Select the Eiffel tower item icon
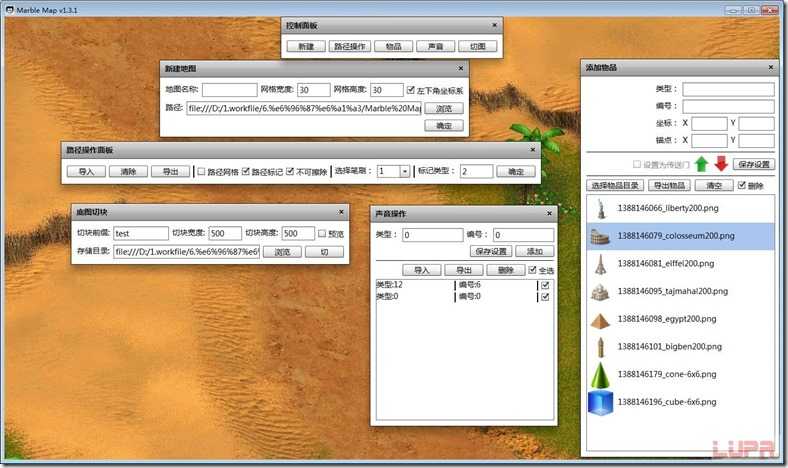Image resolution: width=788 pixels, height=468 pixels. pyautogui.click(x=601, y=264)
